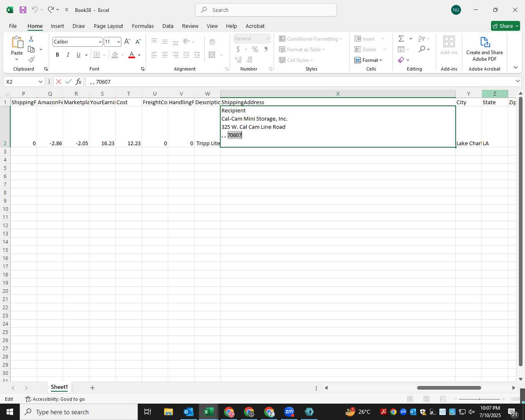The image size is (525, 420).
Task: Toggle Middle Align vertical alignment
Action: coord(164,41)
